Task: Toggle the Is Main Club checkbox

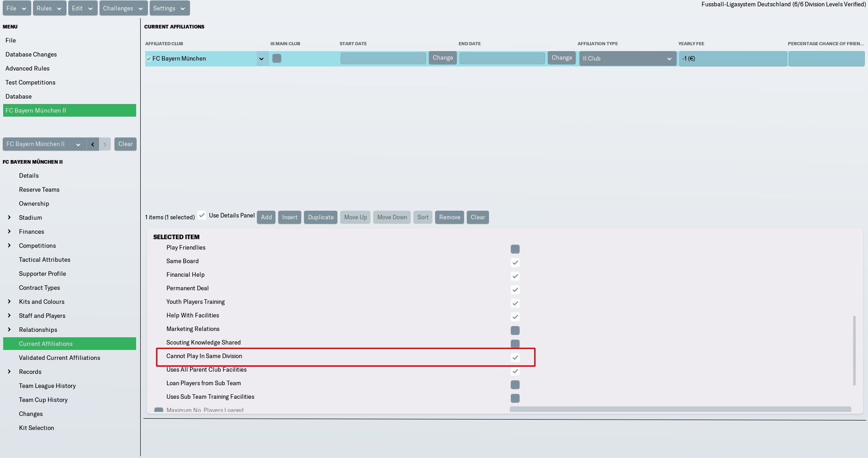Action: tap(277, 58)
